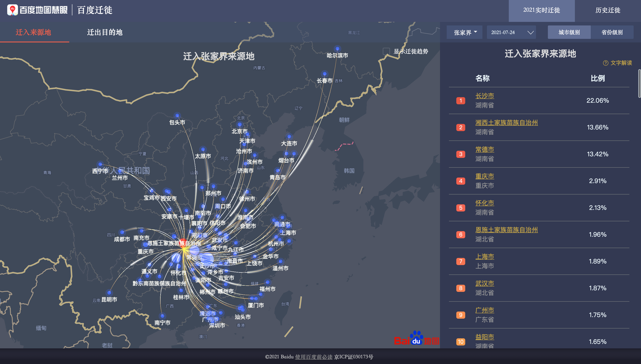Open the 历史迁徙 tab

[608, 10]
